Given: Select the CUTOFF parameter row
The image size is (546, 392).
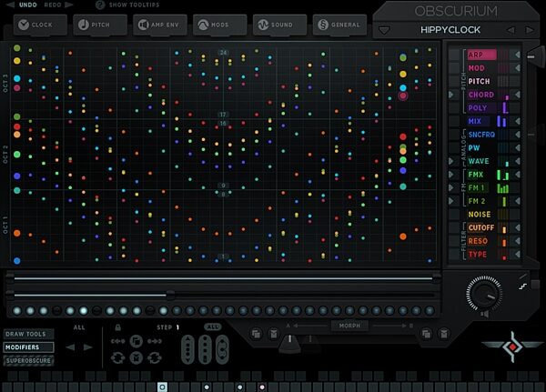Looking at the screenshot, I should pyautogui.click(x=481, y=227).
